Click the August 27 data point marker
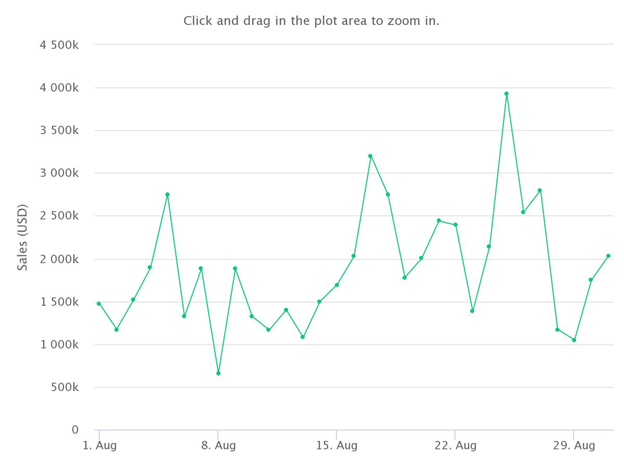Image resolution: width=624 pixels, height=468 pixels. [540, 190]
